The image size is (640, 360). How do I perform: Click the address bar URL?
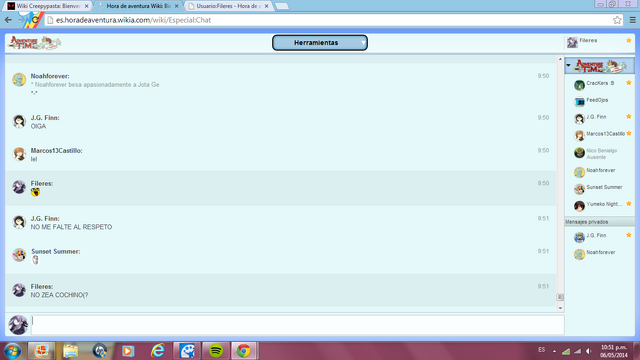coord(133,20)
